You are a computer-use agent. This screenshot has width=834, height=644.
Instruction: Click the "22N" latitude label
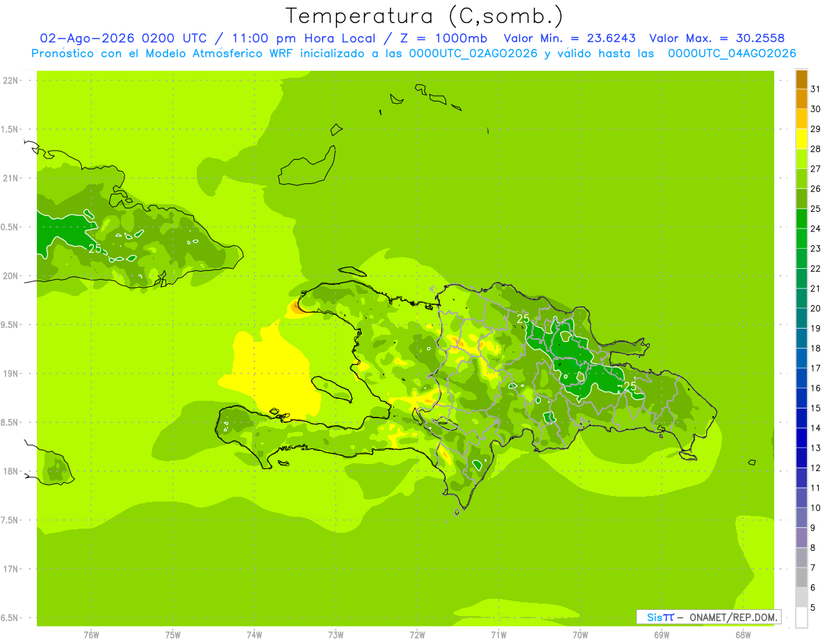[10, 80]
